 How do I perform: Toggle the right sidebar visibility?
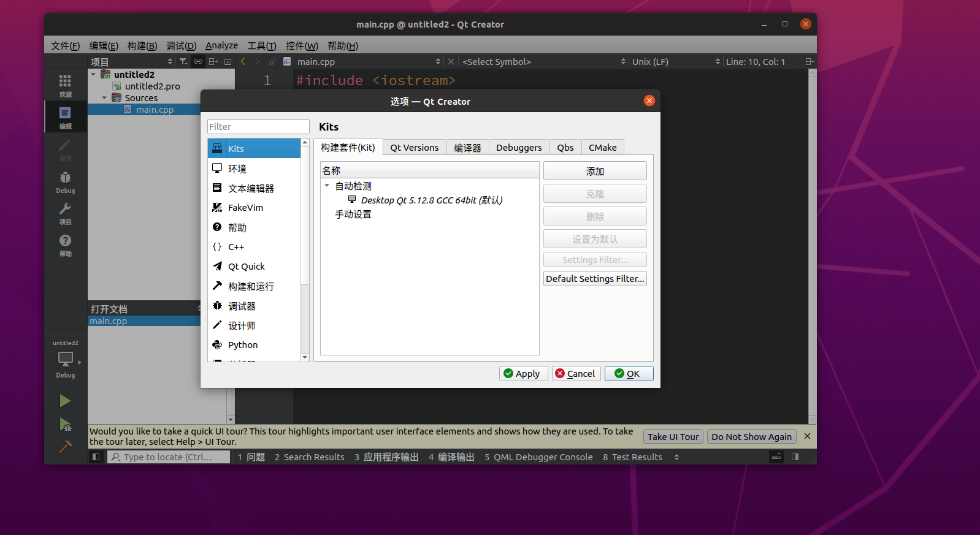point(795,457)
